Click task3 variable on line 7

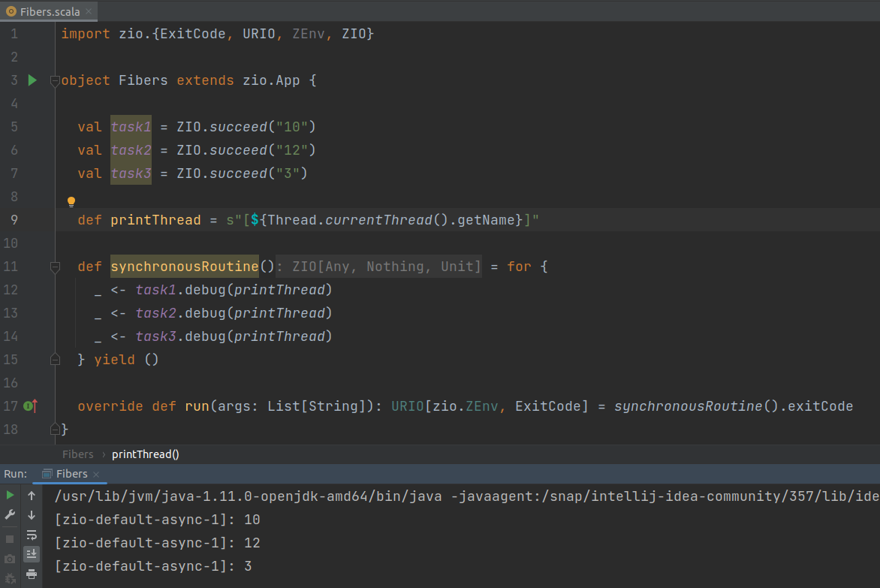(131, 173)
